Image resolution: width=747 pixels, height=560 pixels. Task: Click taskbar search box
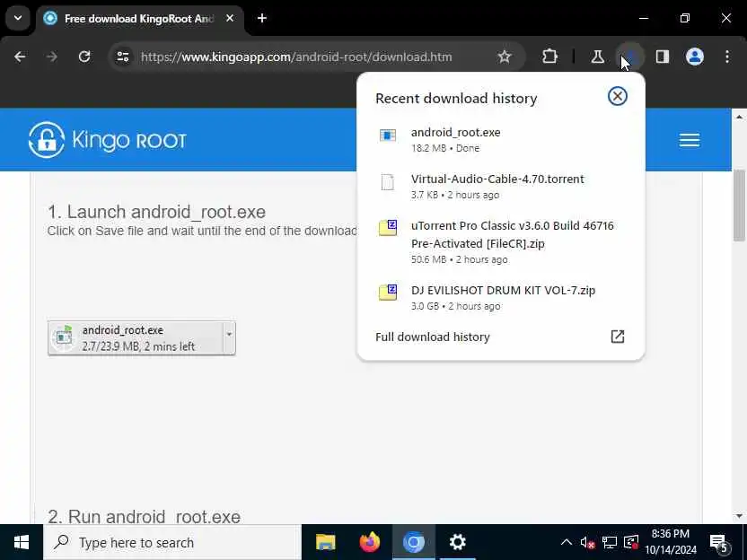pos(172,542)
